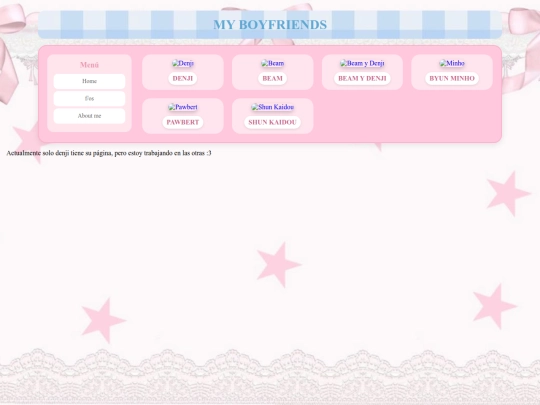Image resolution: width=540 pixels, height=405 pixels.
Task: Click the broken Minho image link
Action: [x=452, y=63]
